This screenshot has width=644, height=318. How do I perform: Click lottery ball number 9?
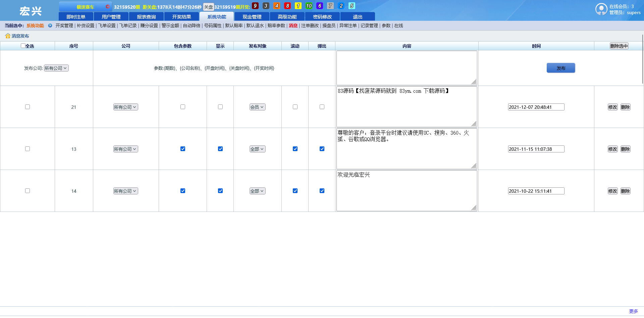(255, 6)
